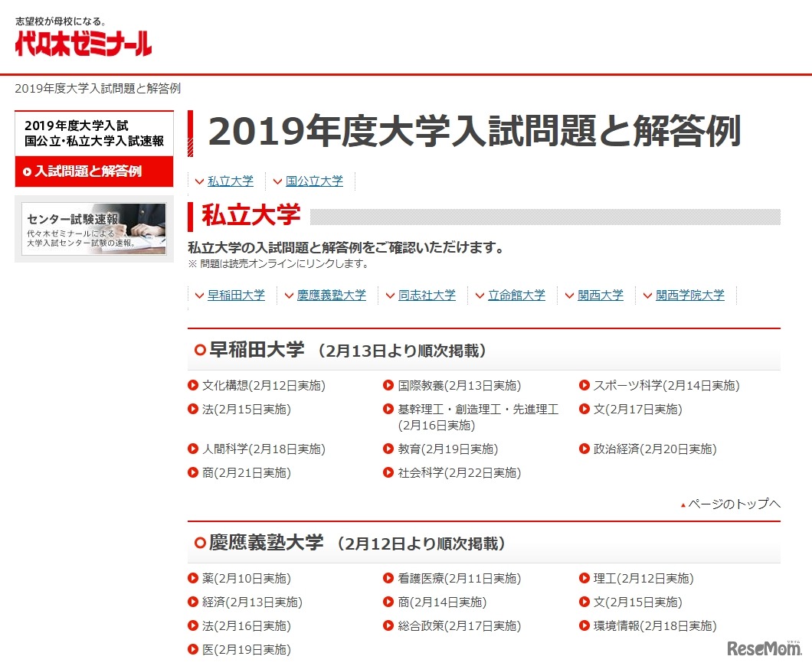812x666 pixels.
Task: Click the chevron beside the 国公立大学 anchor
Action: coord(277,181)
